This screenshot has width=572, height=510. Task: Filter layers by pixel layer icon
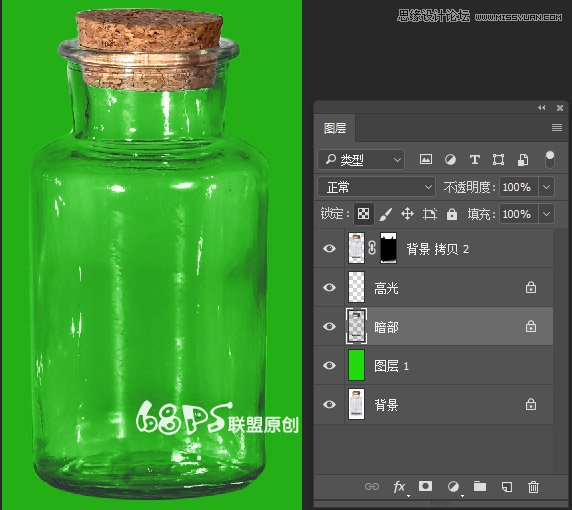pyautogui.click(x=426, y=159)
